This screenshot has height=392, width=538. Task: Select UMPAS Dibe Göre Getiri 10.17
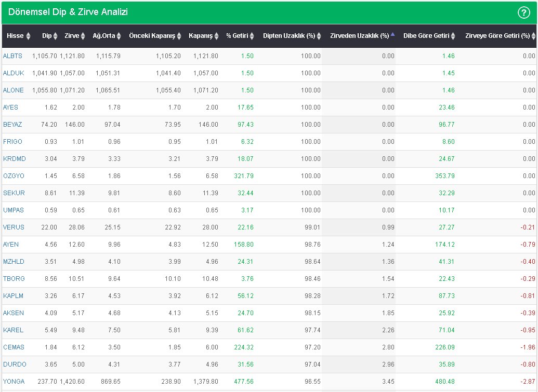(447, 210)
